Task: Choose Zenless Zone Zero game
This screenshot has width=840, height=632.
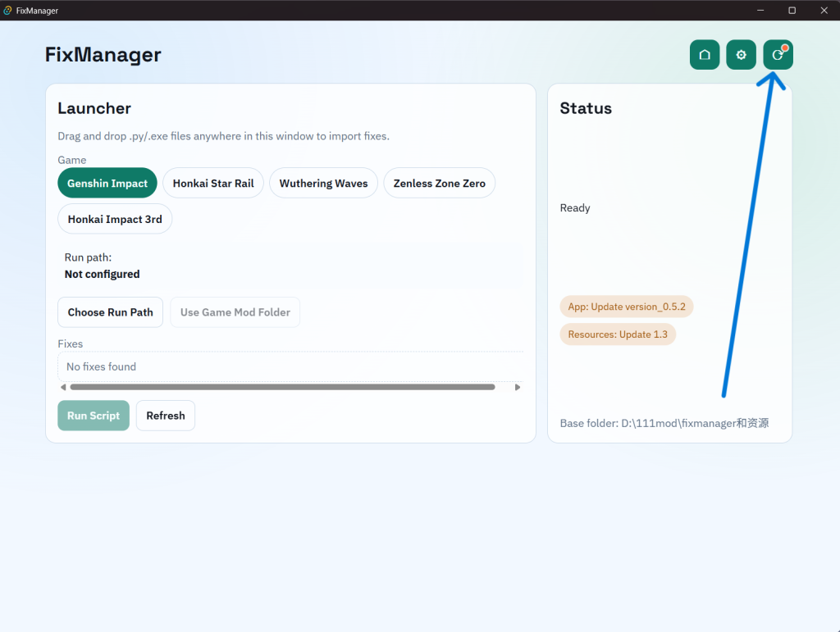Action: 440,183
